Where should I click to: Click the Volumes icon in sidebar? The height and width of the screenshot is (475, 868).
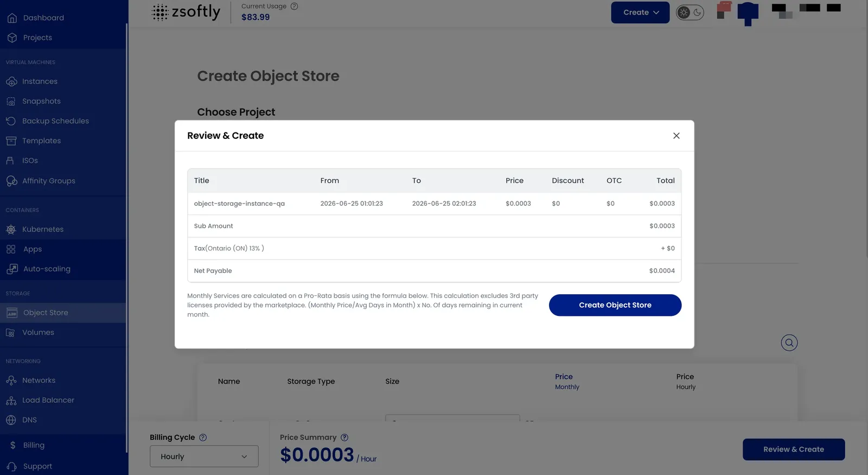tap(10, 333)
